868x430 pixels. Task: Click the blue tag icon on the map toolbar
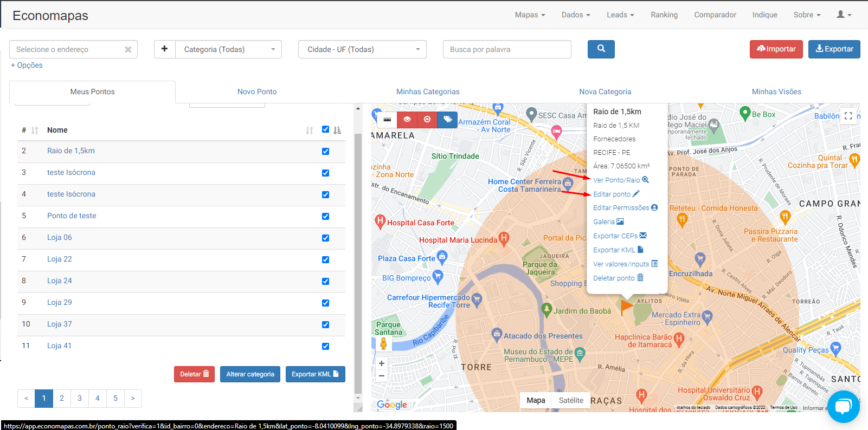(x=447, y=119)
